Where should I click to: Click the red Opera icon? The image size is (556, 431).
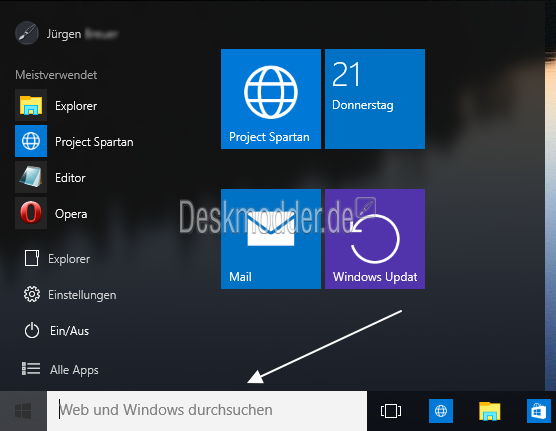coord(31,213)
